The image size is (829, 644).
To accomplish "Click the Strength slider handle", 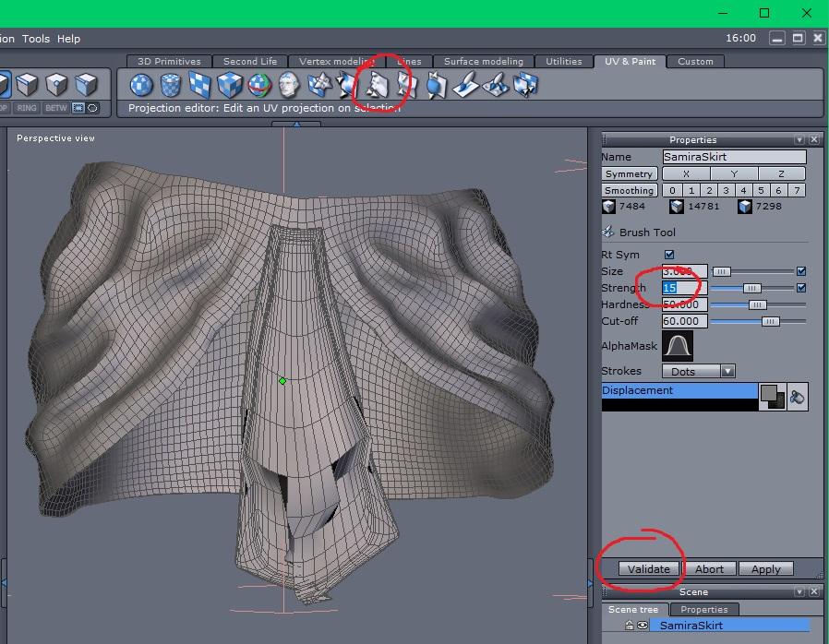I will [751, 289].
